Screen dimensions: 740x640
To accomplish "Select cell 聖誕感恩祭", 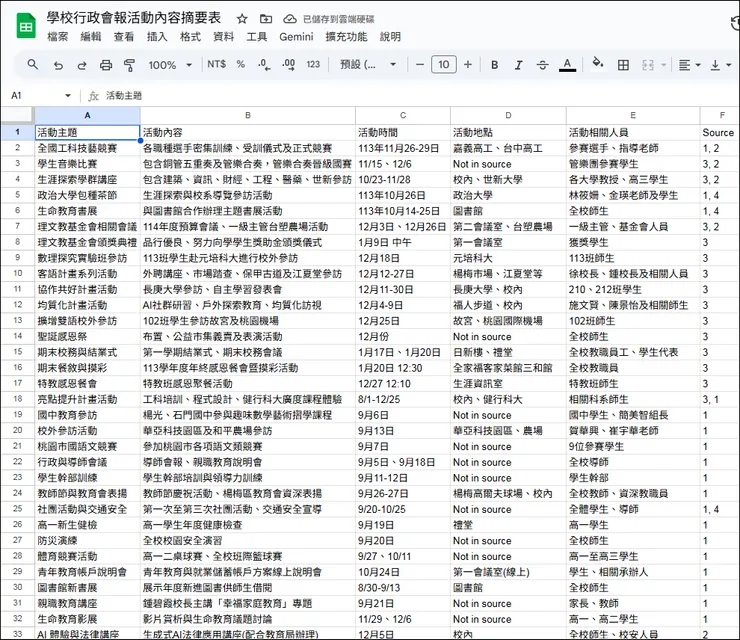I will pos(87,337).
